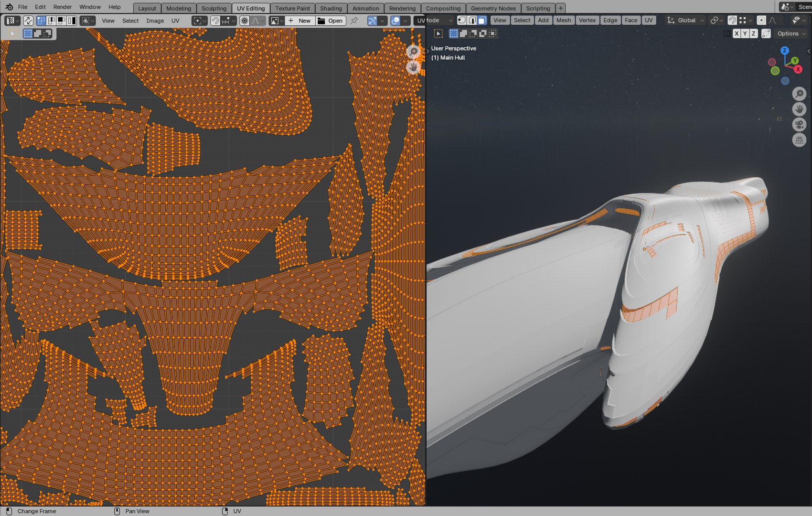The width and height of the screenshot is (812, 516).
Task: Open UV editor type dropdown
Action: 12,21
